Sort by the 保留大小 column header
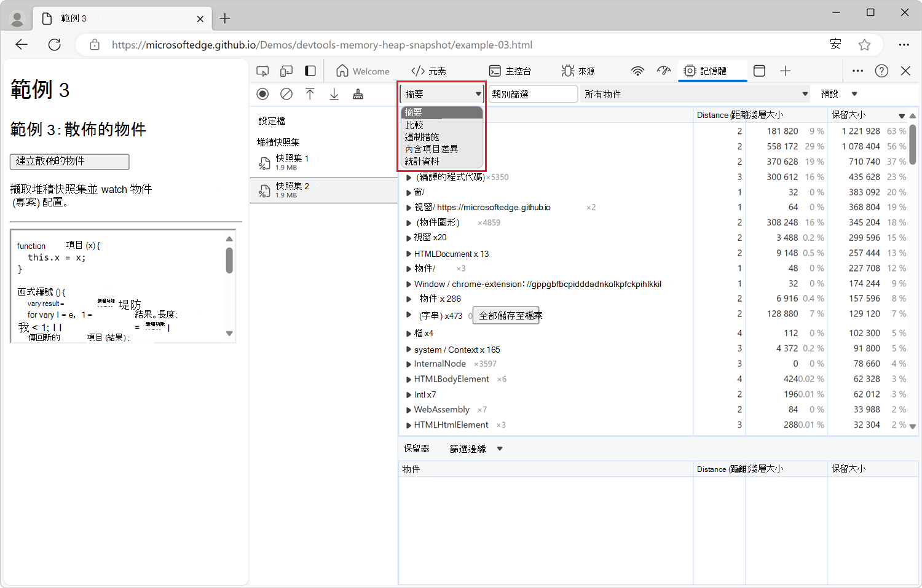Viewport: 922px width, 588px height. 867,115
